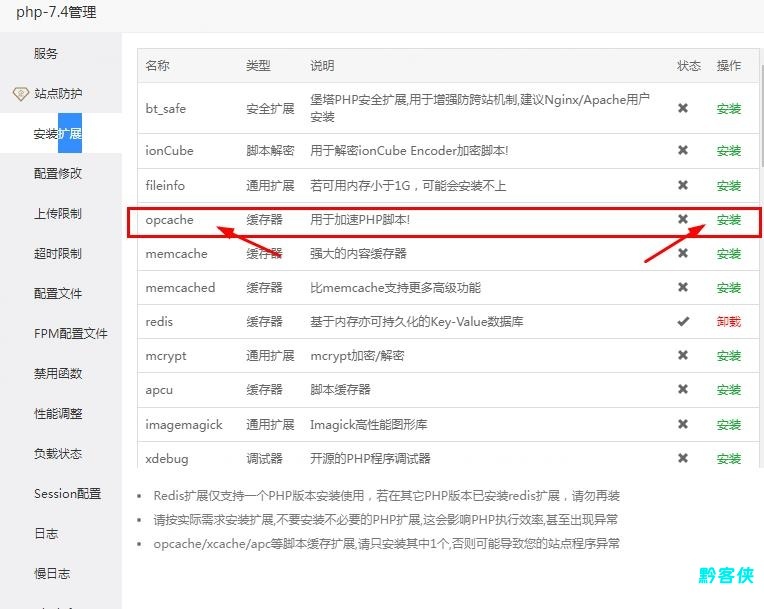764x609 pixels.
Task: Select the imagemagick name cell
Action: pos(184,425)
